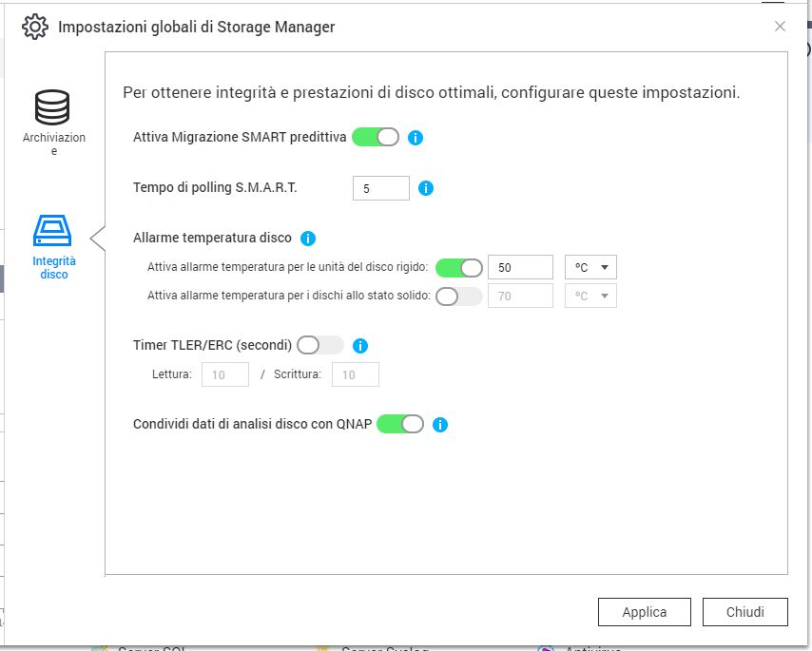Select the Integrità disco drive icon

53,231
